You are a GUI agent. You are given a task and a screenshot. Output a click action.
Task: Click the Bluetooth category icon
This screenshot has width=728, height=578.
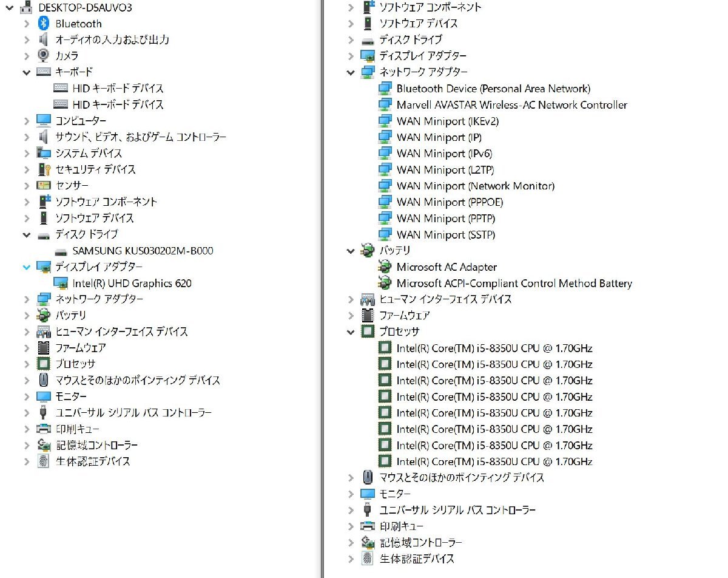tap(43, 24)
